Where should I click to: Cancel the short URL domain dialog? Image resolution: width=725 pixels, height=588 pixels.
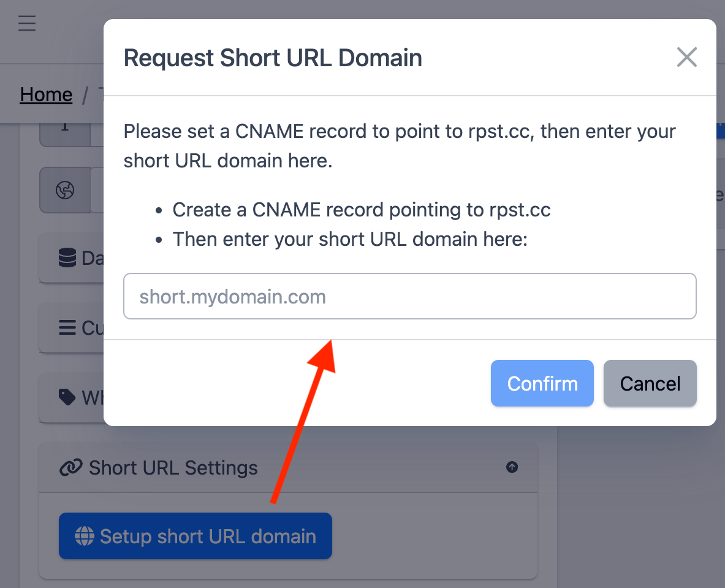[x=650, y=383]
